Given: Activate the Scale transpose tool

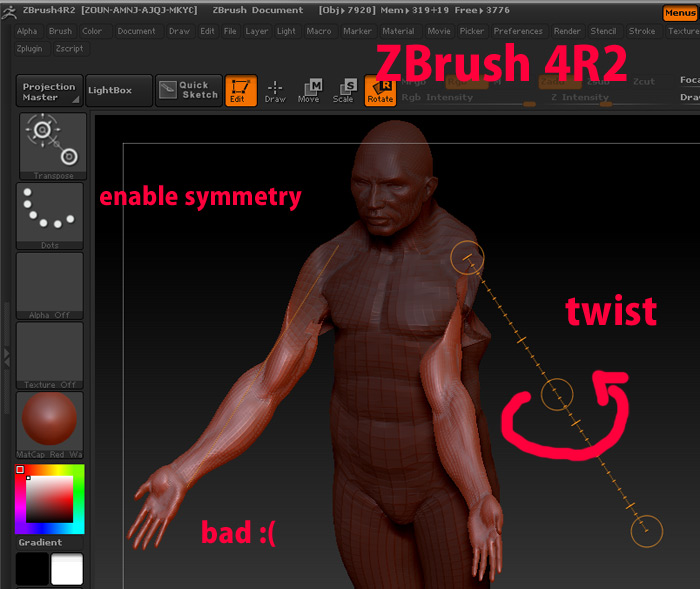Looking at the screenshot, I should (343, 91).
